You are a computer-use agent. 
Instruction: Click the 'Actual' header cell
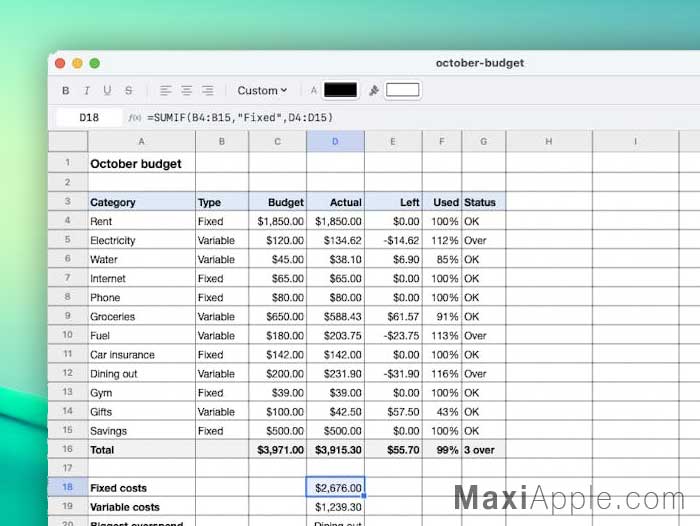(335, 202)
